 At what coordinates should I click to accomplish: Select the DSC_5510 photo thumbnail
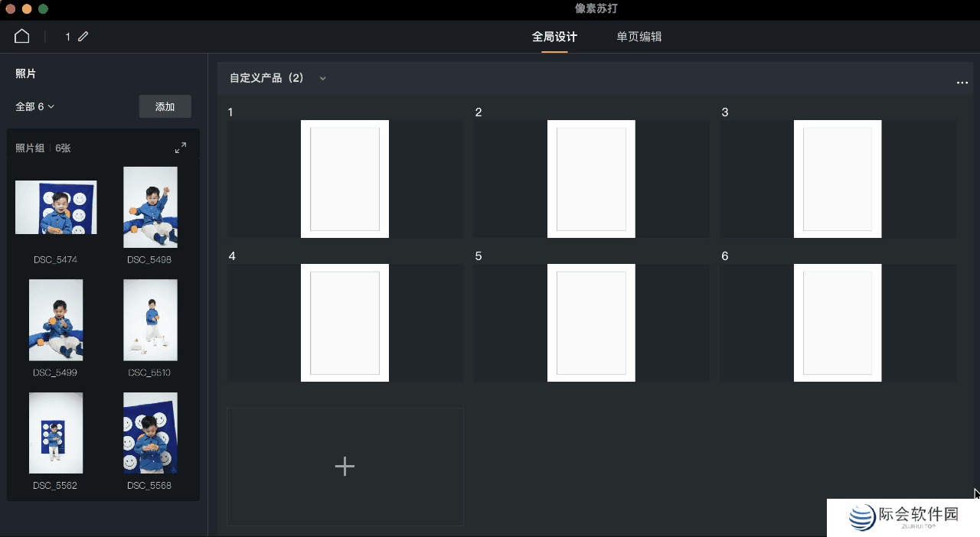150,320
